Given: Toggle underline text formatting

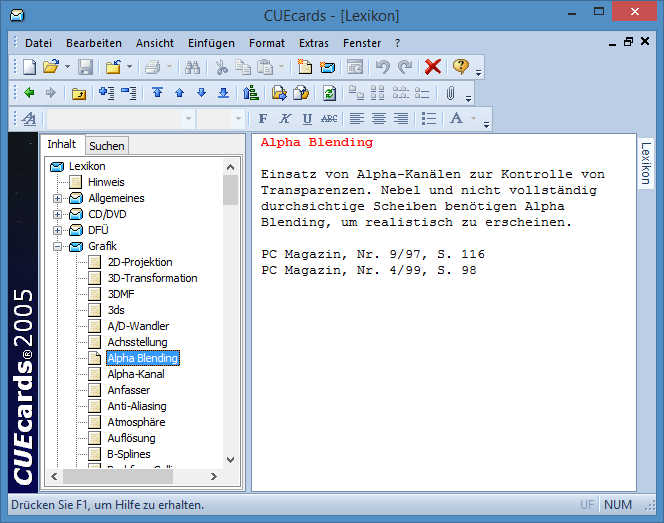Looking at the screenshot, I should click(307, 119).
